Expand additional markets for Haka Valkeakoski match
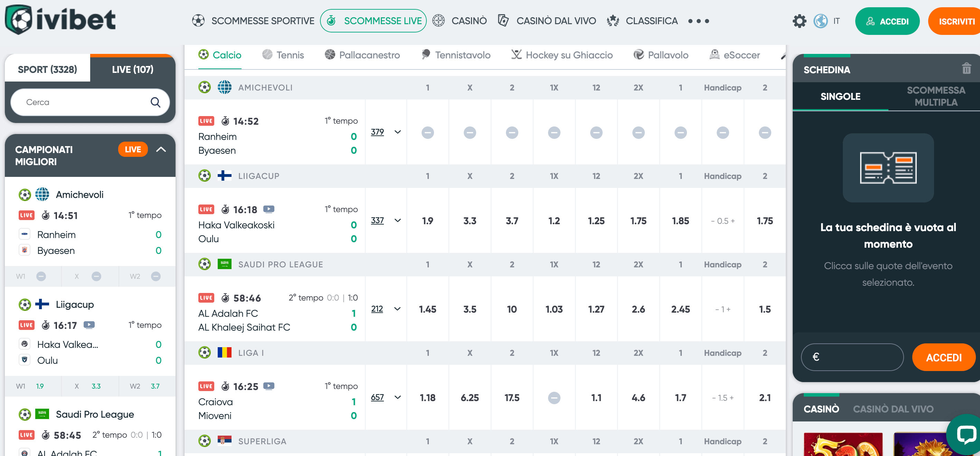The width and height of the screenshot is (980, 456). click(398, 221)
